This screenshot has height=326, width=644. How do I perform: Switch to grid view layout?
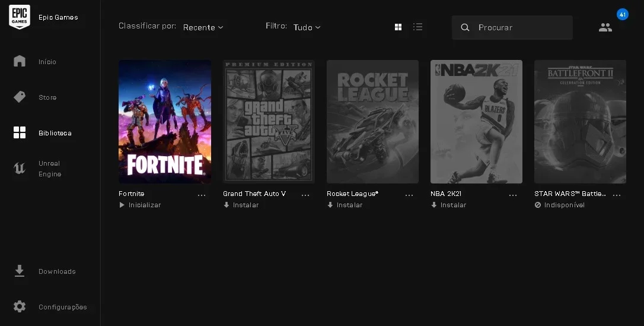(x=398, y=27)
